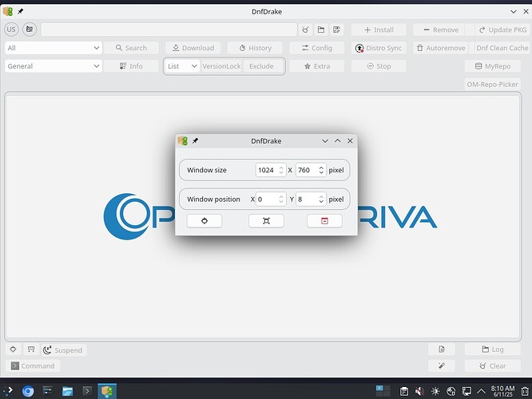Open the clock showing 8:10 AM
Image resolution: width=532 pixels, height=399 pixels.
pos(502,391)
